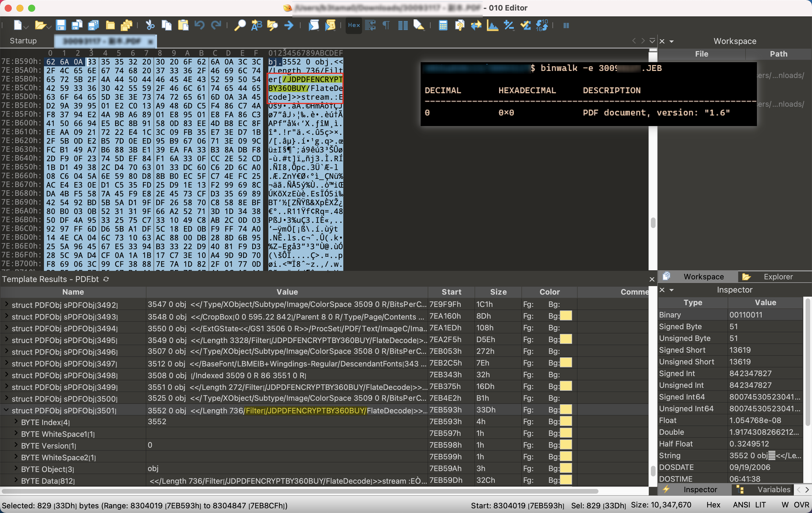
Task: Toggle column mode icon
Action: 402,25
